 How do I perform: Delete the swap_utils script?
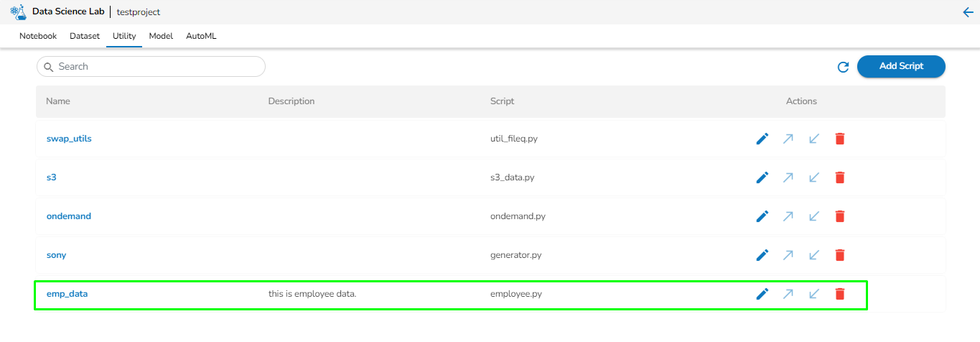[x=840, y=139]
